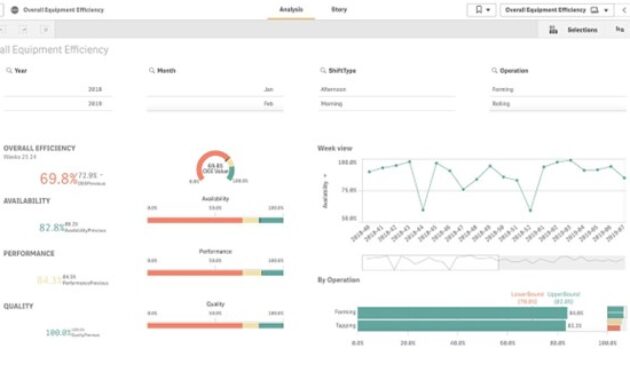Click the 69.8% overall efficiency KPI
Viewport: 630px width, 380px height.
[59, 178]
